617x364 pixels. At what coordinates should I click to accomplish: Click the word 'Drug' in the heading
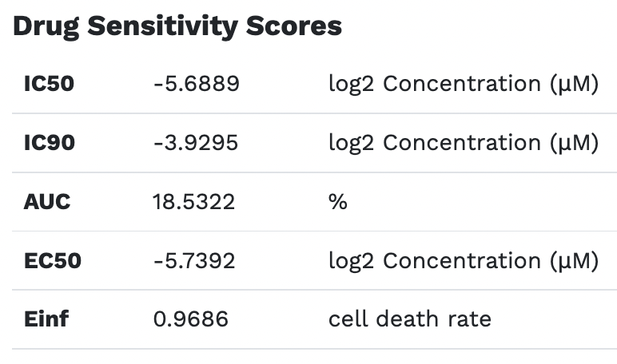(x=46, y=26)
